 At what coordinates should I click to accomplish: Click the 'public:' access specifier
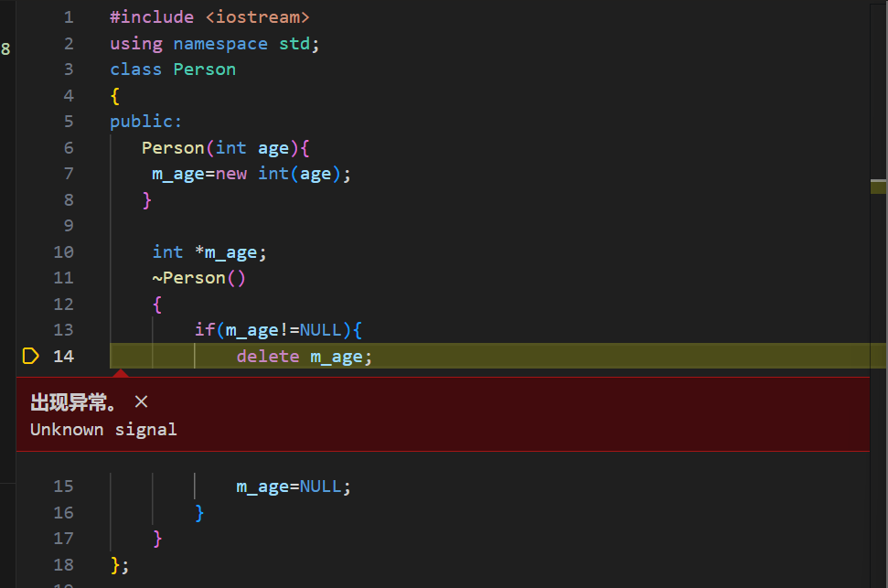145,122
